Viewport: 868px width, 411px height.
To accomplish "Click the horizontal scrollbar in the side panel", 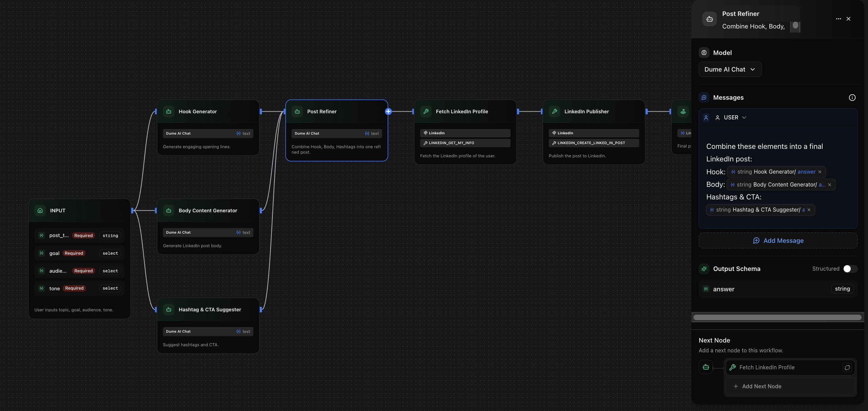I will pyautogui.click(x=777, y=318).
